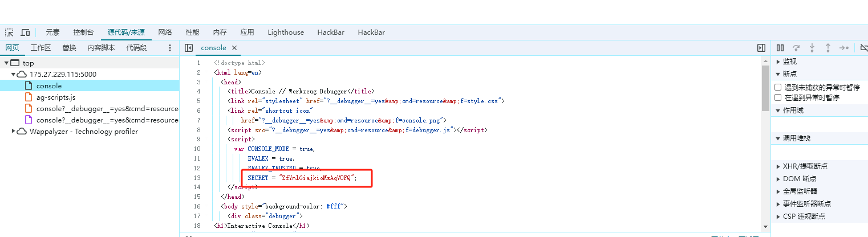Expand the XHR/提取断点 section
The height and width of the screenshot is (237, 868).
(x=778, y=166)
